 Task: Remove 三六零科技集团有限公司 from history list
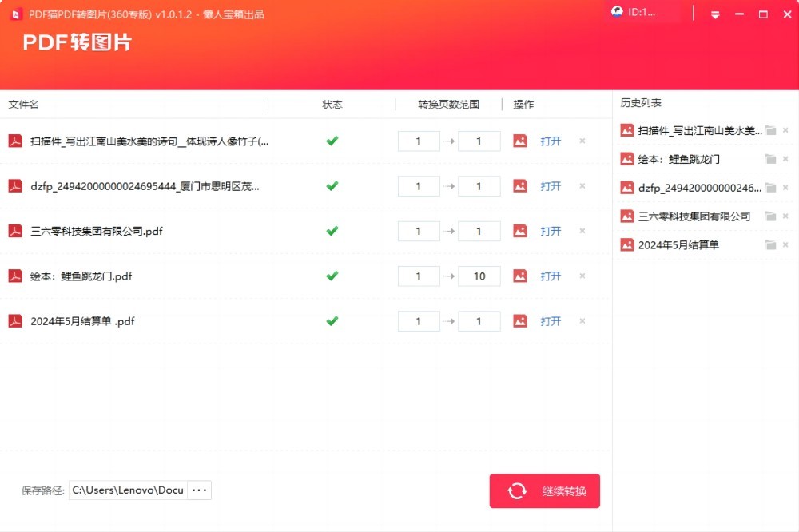pyautogui.click(x=785, y=216)
